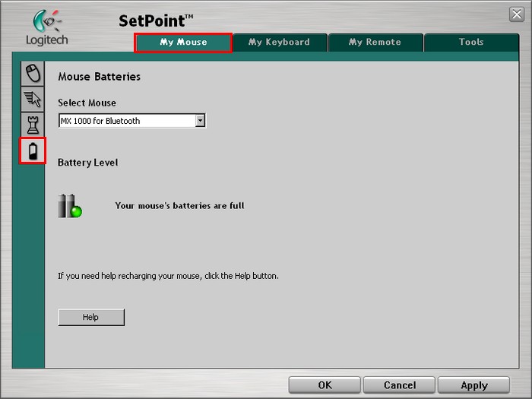Viewport: 532px width, 399px height.
Task: Switch to the My Mouse tab
Action: pyautogui.click(x=183, y=43)
